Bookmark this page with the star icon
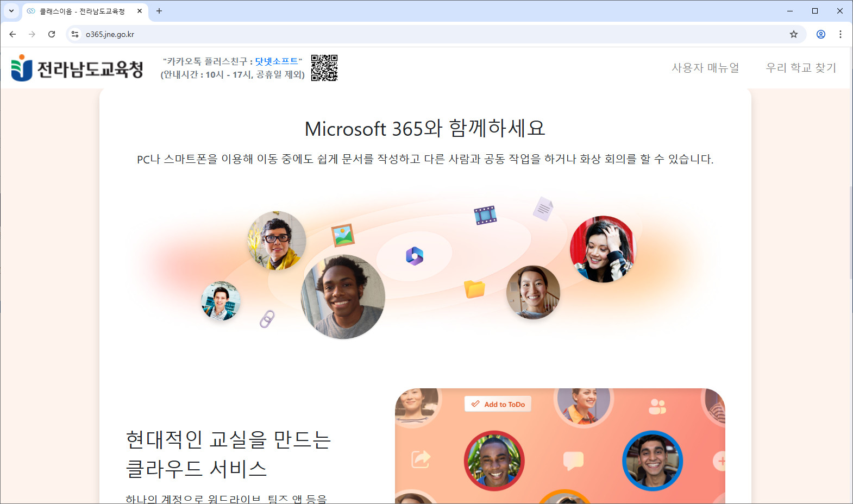Image resolution: width=853 pixels, height=504 pixels. (794, 34)
